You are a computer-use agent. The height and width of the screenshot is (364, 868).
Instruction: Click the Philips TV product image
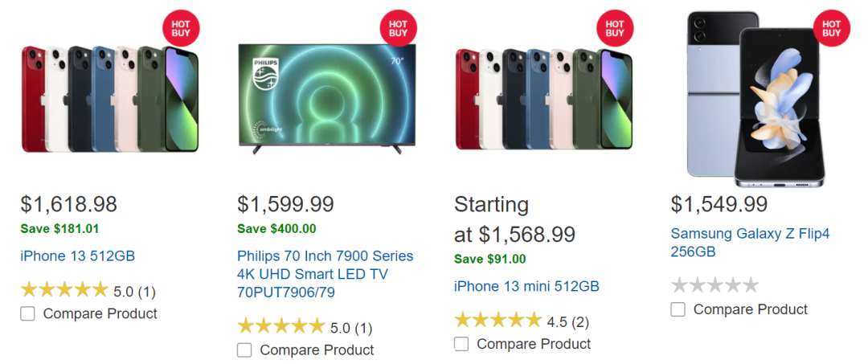pos(326,99)
